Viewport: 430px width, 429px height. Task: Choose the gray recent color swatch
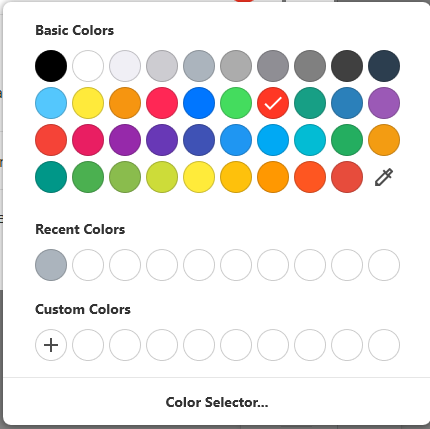pyautogui.click(x=51, y=265)
